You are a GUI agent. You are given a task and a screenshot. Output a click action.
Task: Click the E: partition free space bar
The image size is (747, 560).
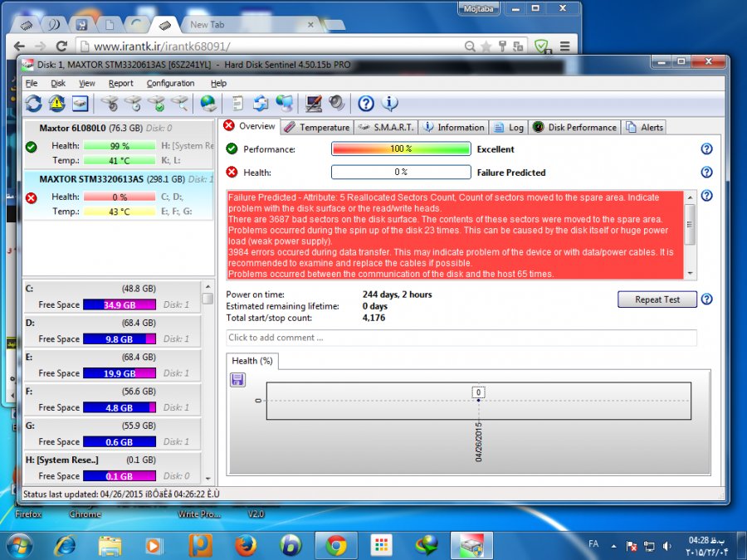point(119,373)
